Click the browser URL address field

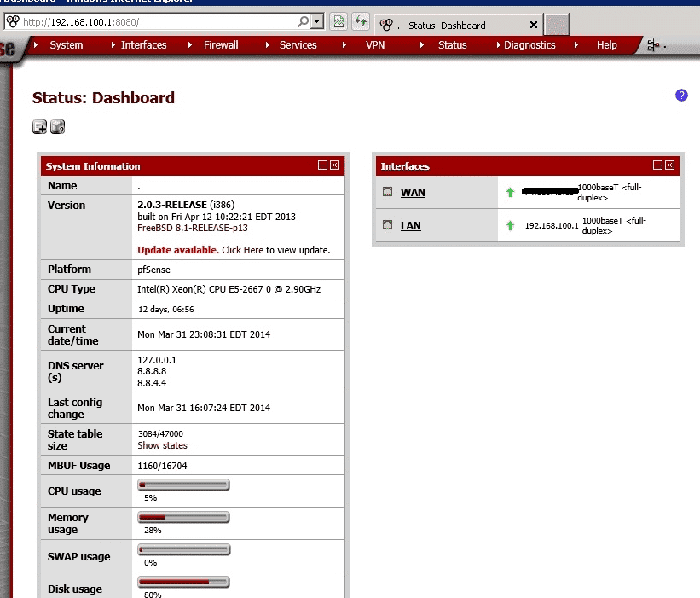pos(158,22)
